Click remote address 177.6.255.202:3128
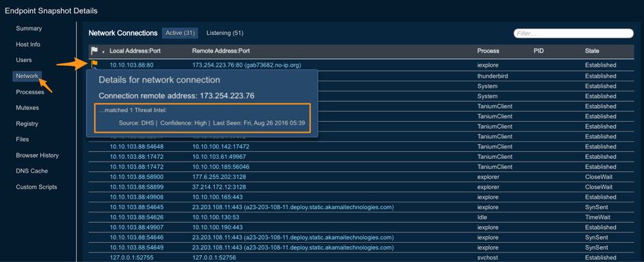The width and height of the screenshot is (644, 262). pos(219,177)
